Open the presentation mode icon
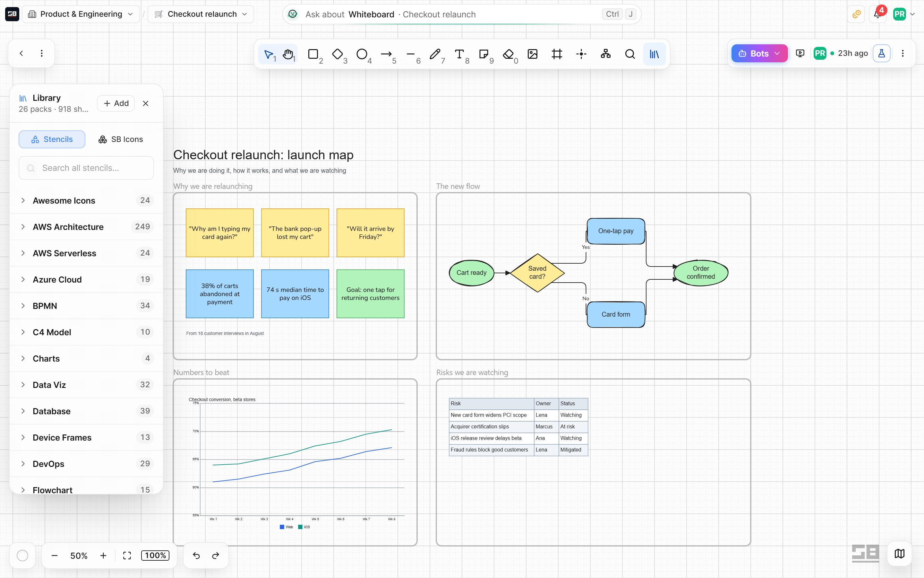 [800, 54]
